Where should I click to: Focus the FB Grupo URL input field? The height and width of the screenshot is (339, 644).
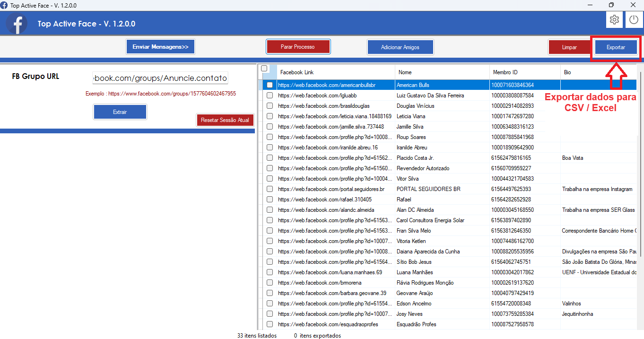[160, 78]
